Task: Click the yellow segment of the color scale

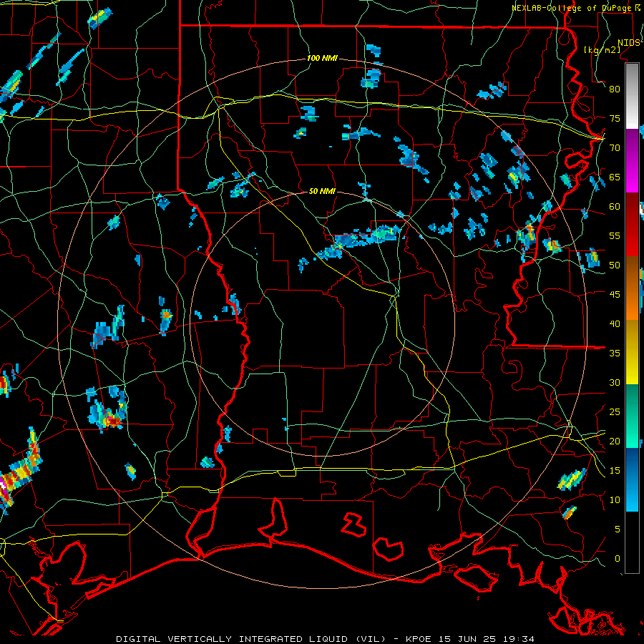Action: click(x=633, y=352)
